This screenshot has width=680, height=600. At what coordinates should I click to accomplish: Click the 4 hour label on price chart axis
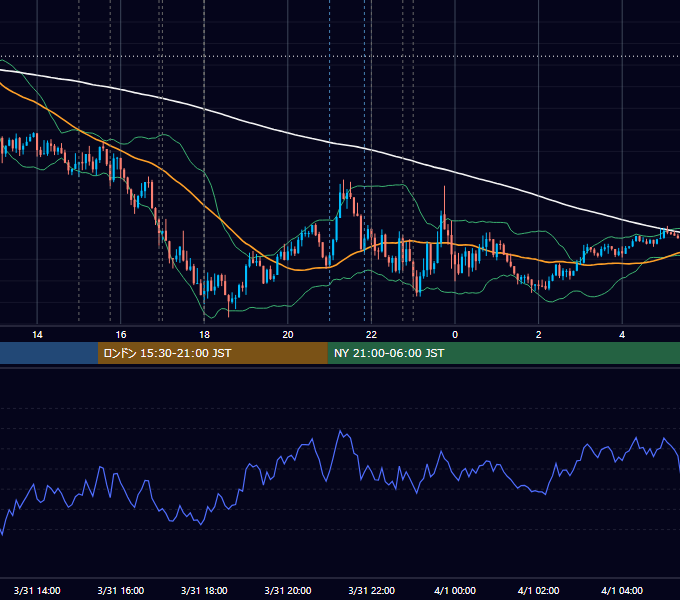tap(622, 335)
